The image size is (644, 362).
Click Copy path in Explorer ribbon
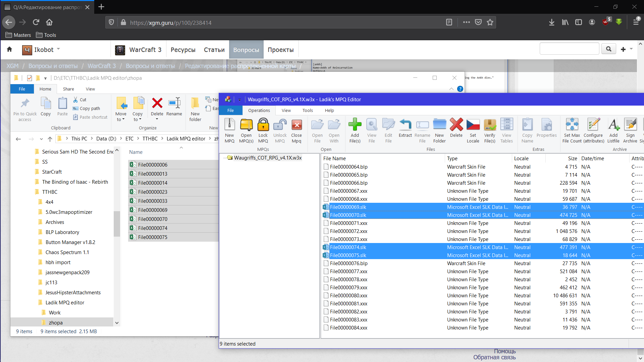point(86,108)
